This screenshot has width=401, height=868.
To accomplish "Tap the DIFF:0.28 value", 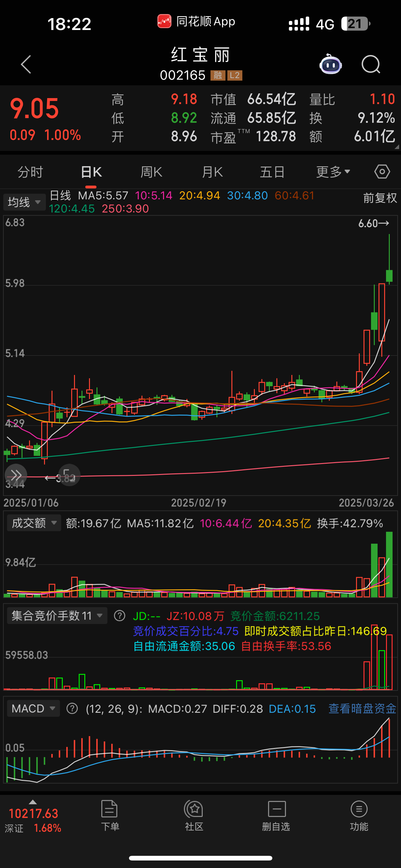I will pyautogui.click(x=238, y=709).
